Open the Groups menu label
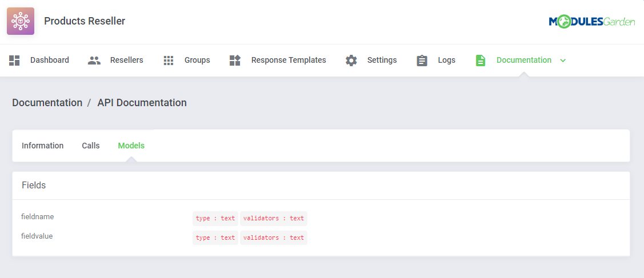This screenshot has height=278, width=644. pos(197,61)
